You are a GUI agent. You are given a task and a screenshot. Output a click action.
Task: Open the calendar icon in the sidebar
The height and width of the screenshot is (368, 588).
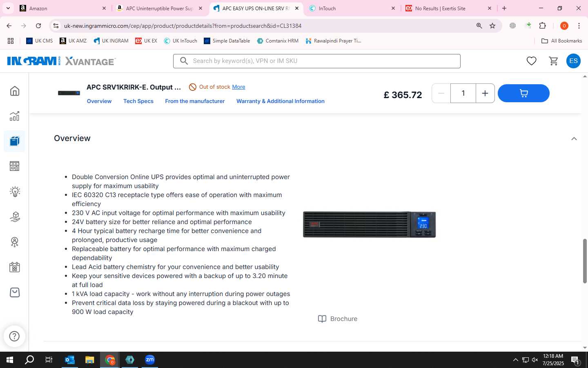(x=15, y=267)
